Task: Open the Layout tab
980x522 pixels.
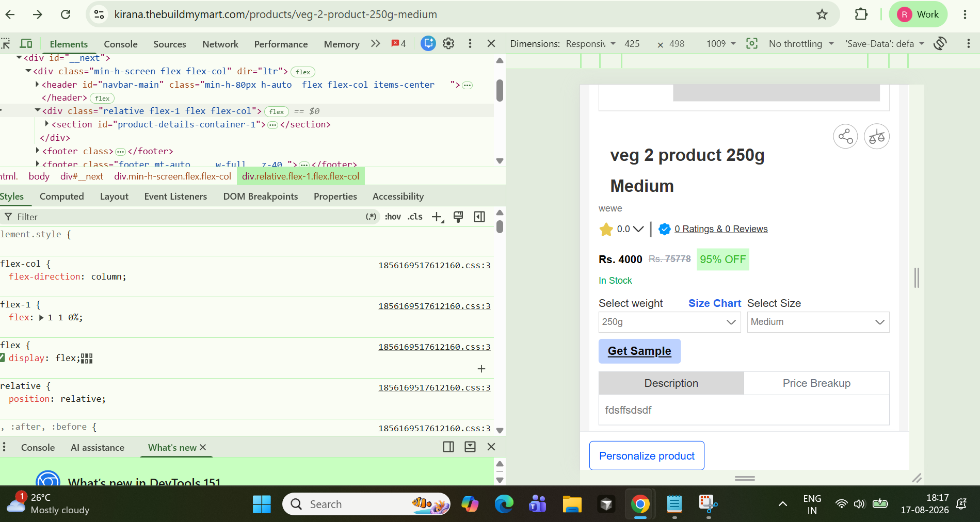Action: [114, 197]
